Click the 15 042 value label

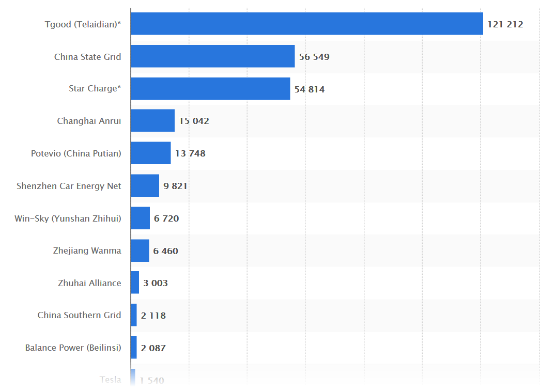click(194, 121)
